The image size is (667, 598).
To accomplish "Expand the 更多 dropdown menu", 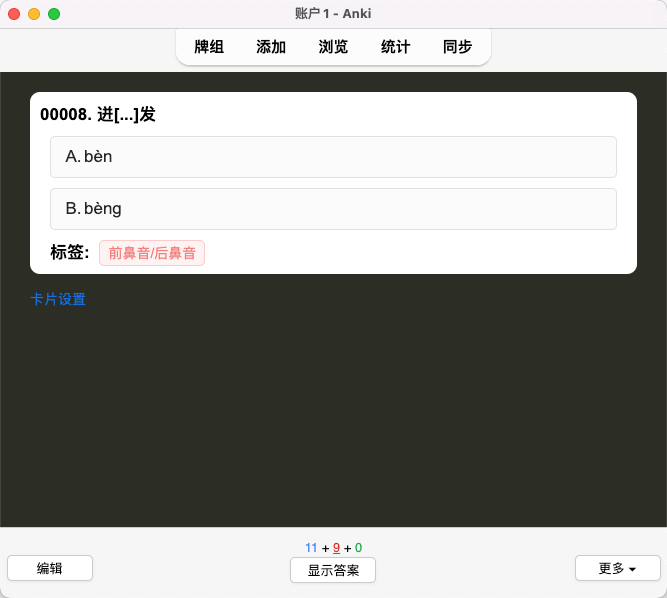I will pyautogui.click(x=617, y=568).
